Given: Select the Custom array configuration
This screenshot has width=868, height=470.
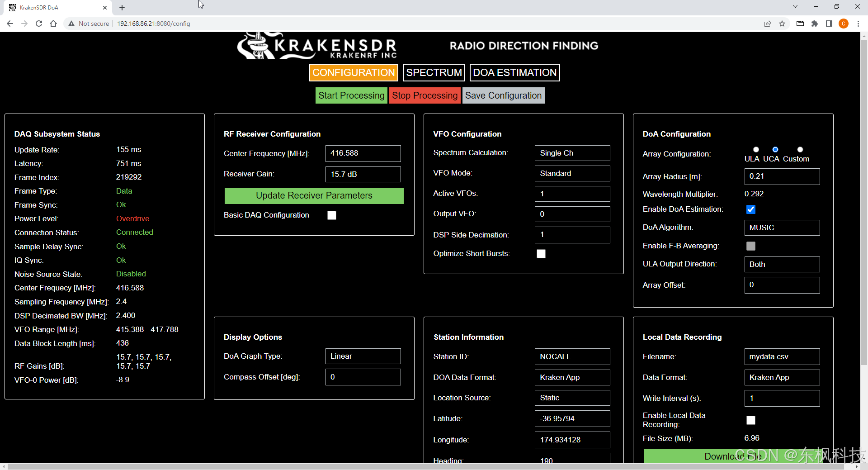Looking at the screenshot, I should point(800,149).
